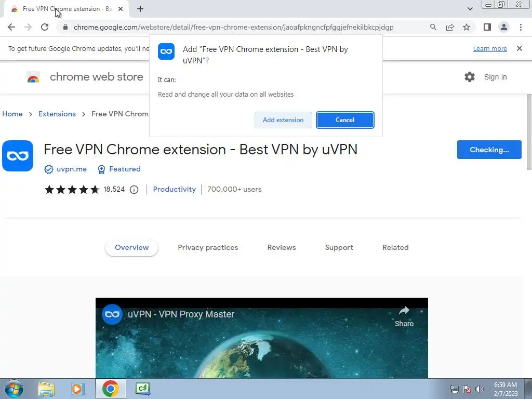Open the uVPN - VPN Proxy Master title
The image size is (532, 399).
tap(181, 314)
